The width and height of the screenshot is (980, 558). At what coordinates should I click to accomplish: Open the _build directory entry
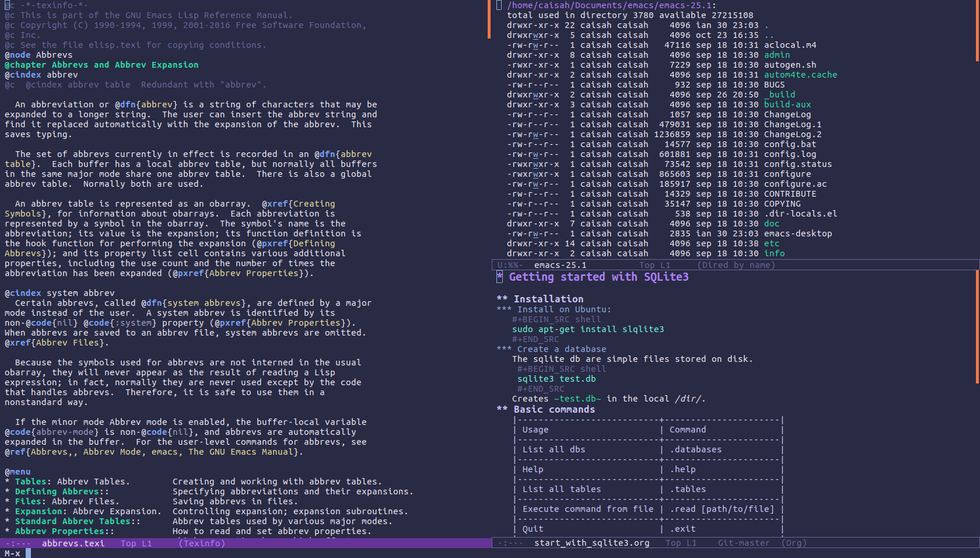point(779,95)
